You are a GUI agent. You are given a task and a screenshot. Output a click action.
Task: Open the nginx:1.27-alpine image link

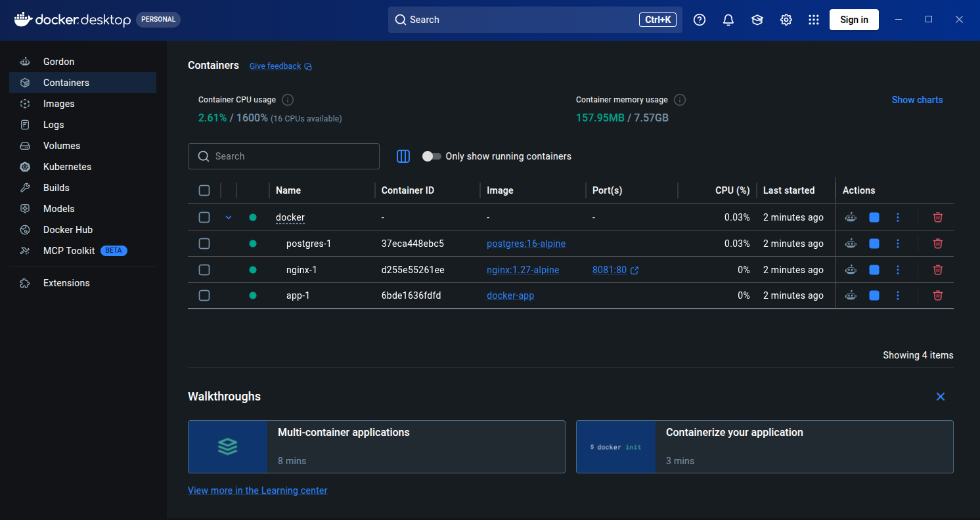pos(523,270)
